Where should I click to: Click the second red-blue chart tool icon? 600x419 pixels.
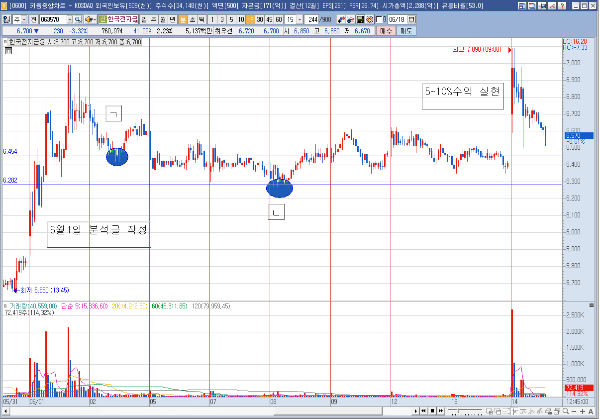(350, 20)
